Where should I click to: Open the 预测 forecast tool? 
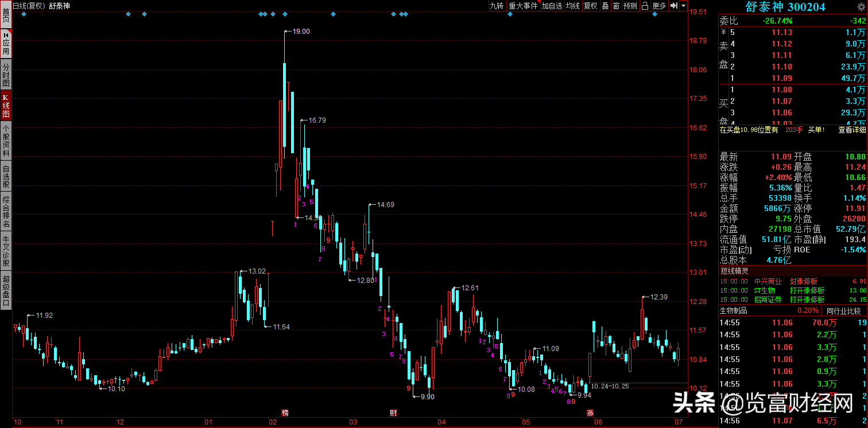click(x=630, y=6)
